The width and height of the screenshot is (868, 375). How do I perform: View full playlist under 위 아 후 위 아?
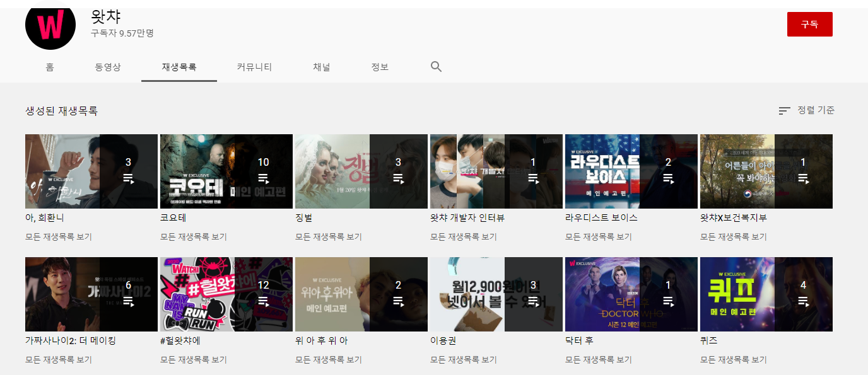pos(329,360)
